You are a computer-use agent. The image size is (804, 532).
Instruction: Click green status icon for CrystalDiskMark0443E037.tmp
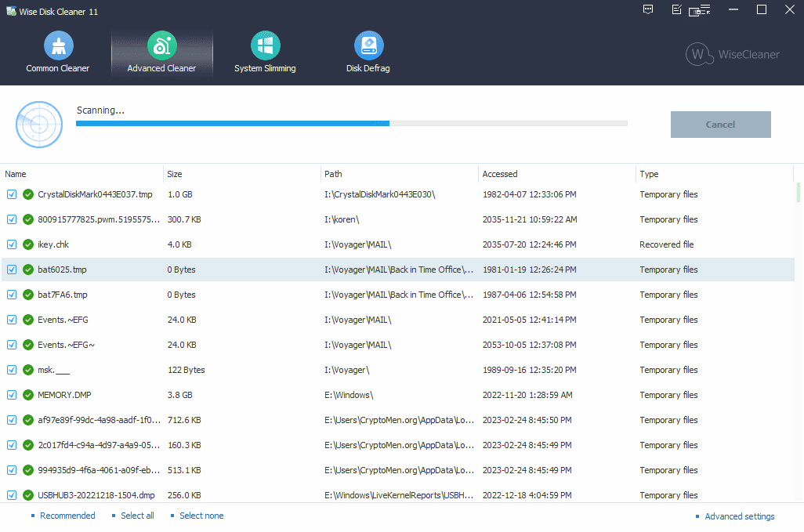click(28, 195)
